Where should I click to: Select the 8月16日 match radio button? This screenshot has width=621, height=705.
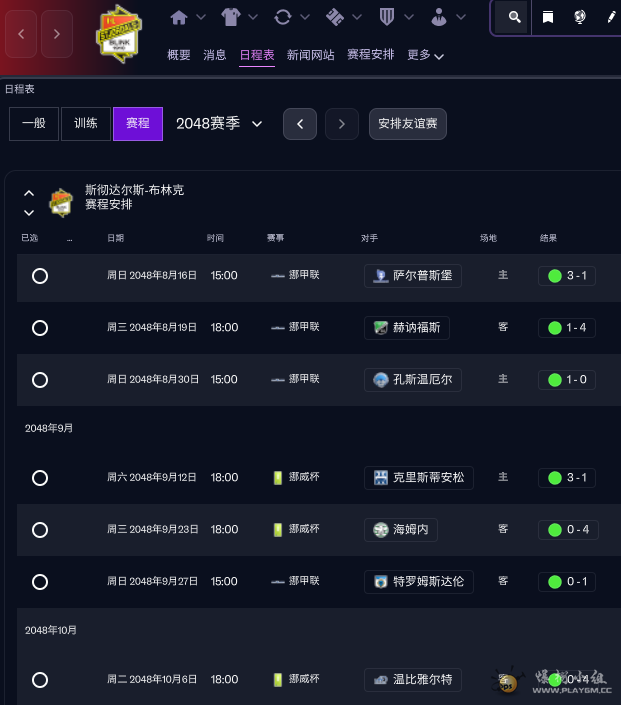coord(40,276)
